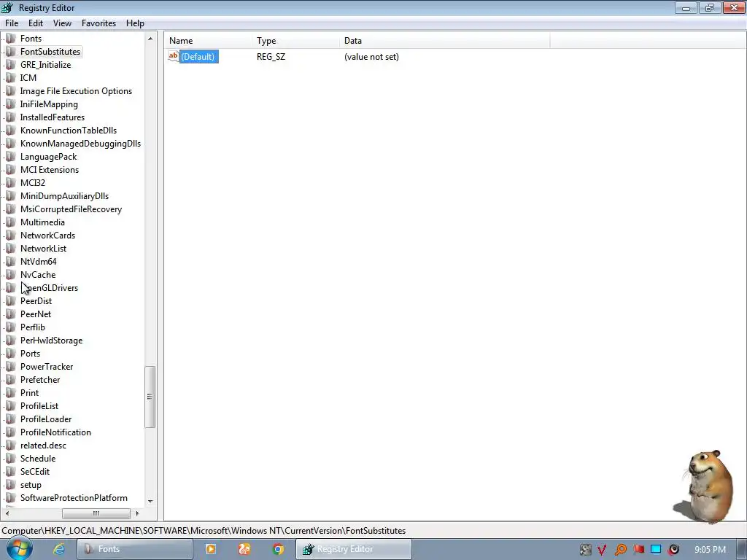Viewport: 747px width, 560px height.
Task: Click the REG_SZ type cell
Action: (271, 57)
